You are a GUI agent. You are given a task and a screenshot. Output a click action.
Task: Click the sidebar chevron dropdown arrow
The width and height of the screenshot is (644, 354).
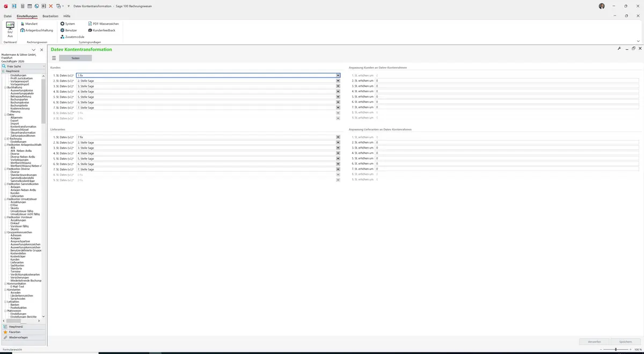click(x=34, y=50)
